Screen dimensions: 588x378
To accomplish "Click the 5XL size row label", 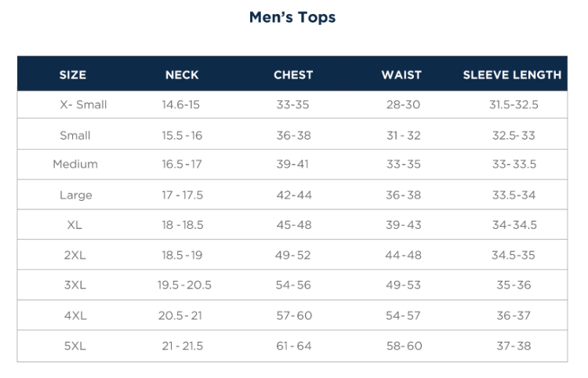I will point(75,346).
